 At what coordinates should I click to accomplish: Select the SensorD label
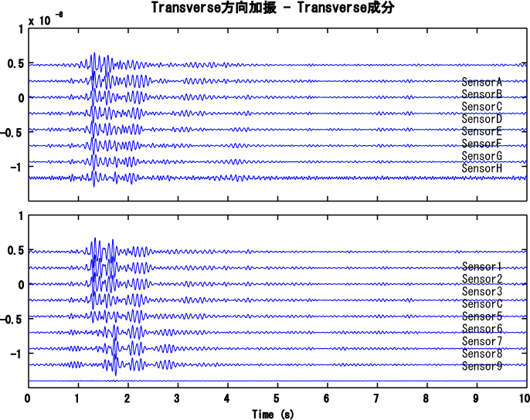tap(482, 119)
